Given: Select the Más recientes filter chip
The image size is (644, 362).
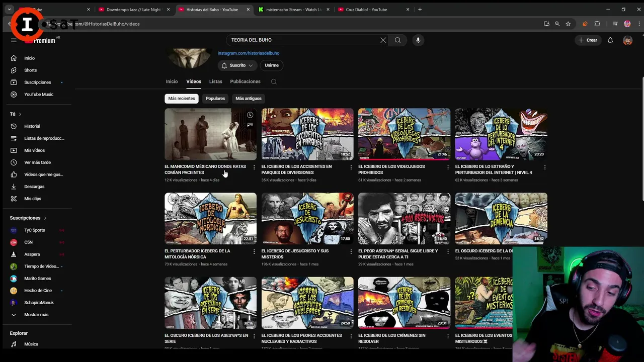Looking at the screenshot, I should pos(182,99).
